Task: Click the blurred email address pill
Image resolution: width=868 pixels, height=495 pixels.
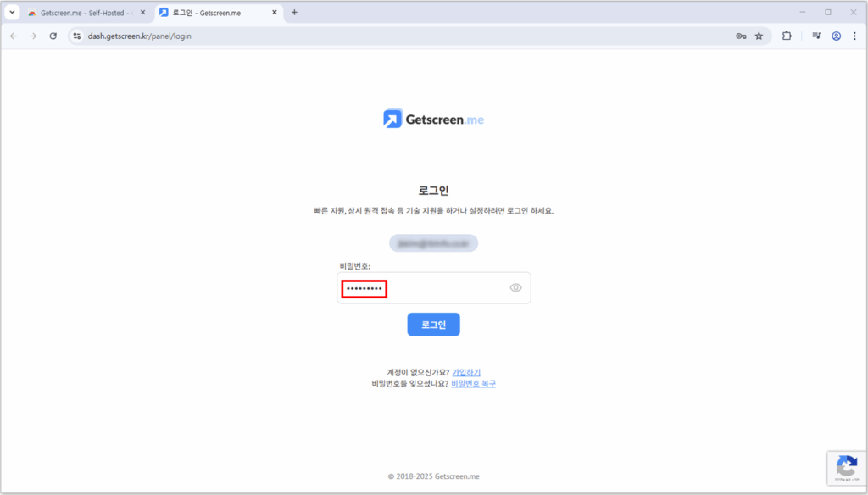Action: 433,243
